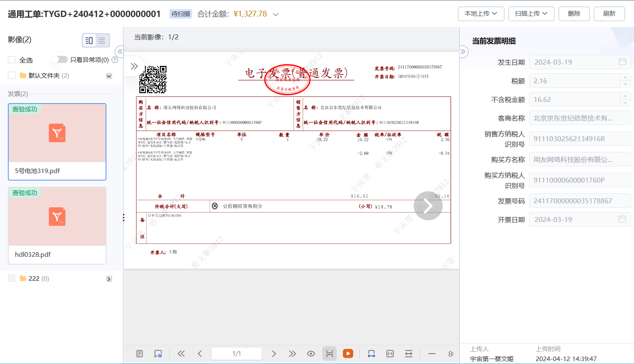This screenshot has height=364, width=634.
Task: Zoom out using the minus icon
Action: (x=432, y=354)
